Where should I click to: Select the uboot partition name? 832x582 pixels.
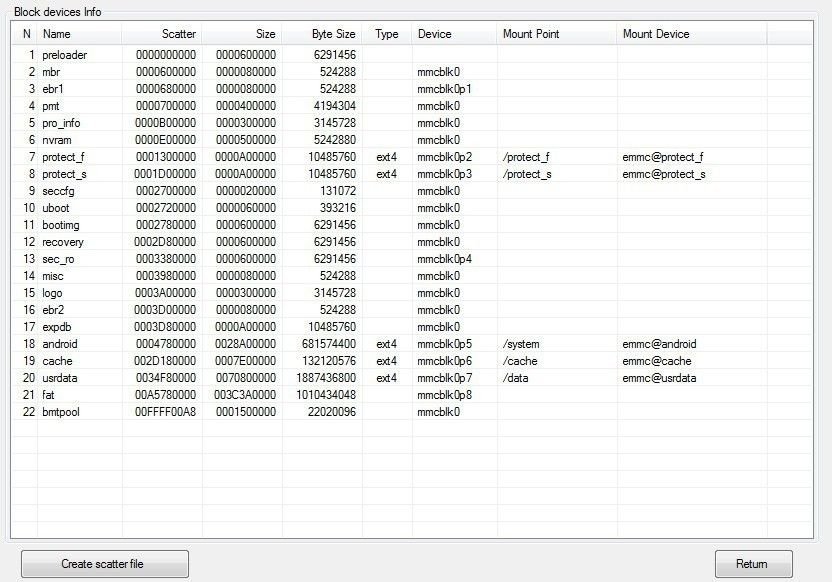pos(56,208)
